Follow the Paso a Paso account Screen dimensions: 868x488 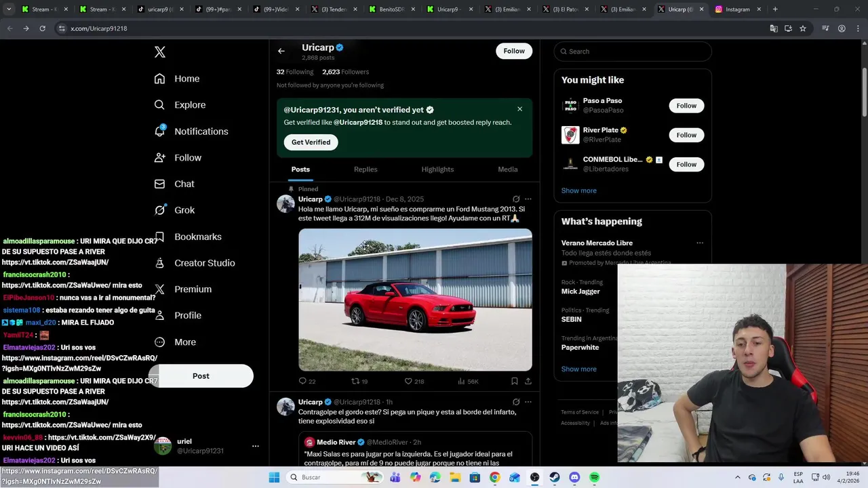686,106
